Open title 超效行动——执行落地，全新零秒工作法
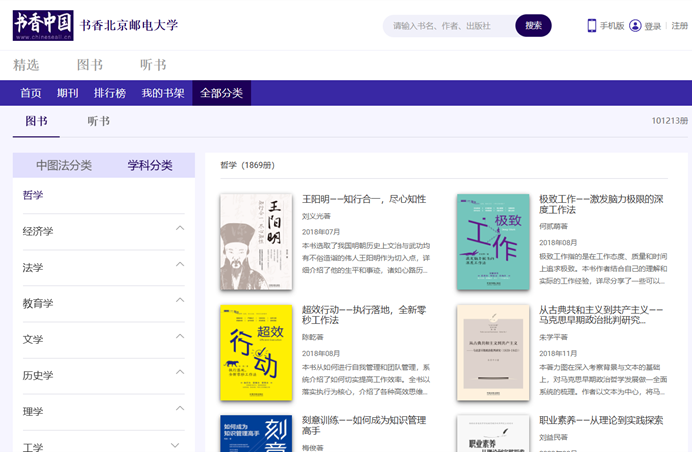692x452 pixels. coord(364,315)
